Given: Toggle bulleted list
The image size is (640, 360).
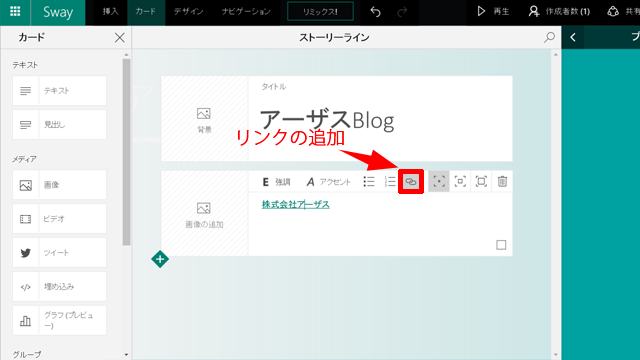Looking at the screenshot, I should click(369, 182).
